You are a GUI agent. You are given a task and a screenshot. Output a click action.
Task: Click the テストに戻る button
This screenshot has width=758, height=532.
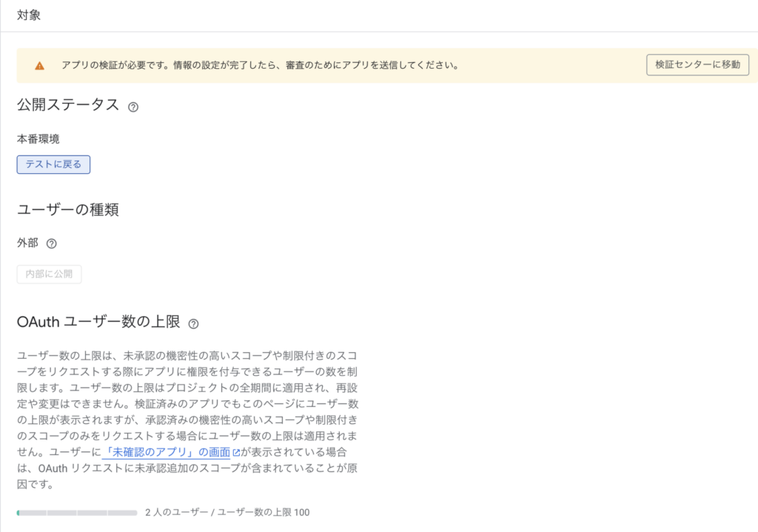(53, 164)
